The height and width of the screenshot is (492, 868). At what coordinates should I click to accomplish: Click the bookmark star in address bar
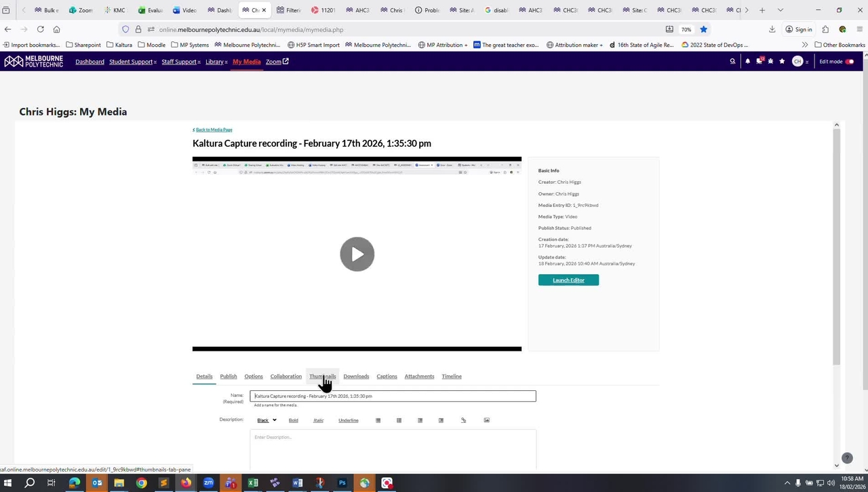point(704,29)
